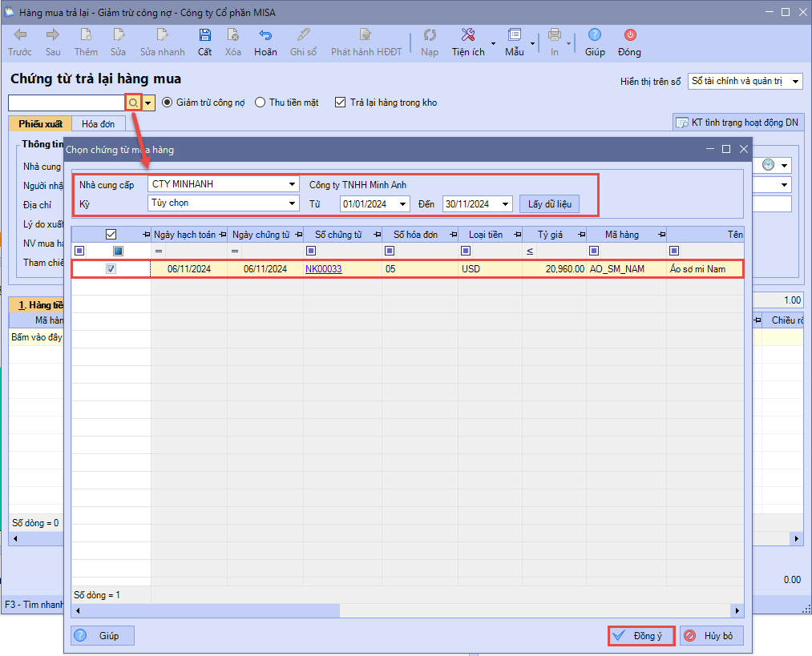Click the Đồng ý confirm button

click(x=640, y=635)
